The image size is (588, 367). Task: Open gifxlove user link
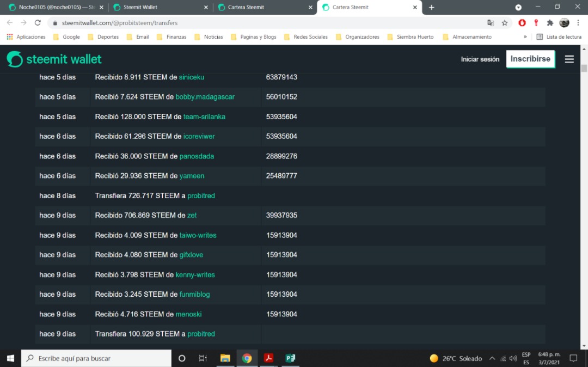[191, 255]
